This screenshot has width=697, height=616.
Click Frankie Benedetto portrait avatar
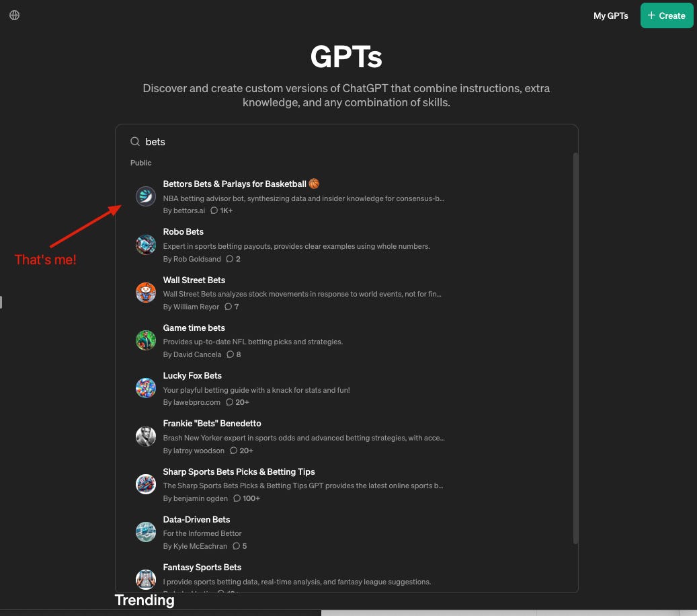[x=145, y=436]
